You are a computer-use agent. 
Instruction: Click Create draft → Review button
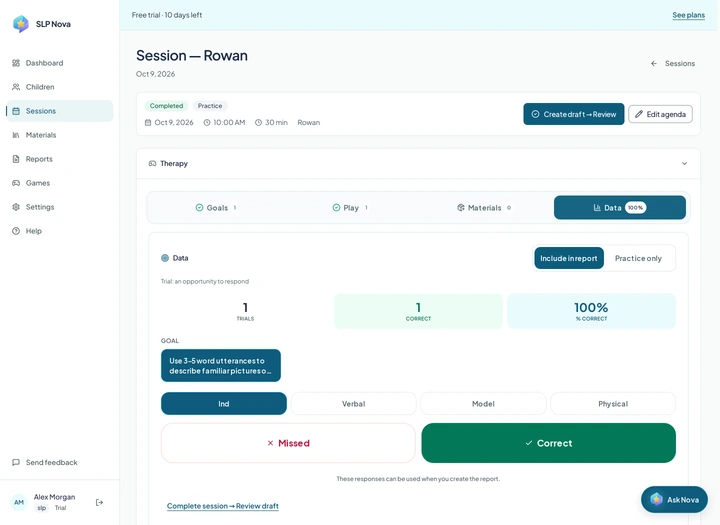tap(574, 114)
